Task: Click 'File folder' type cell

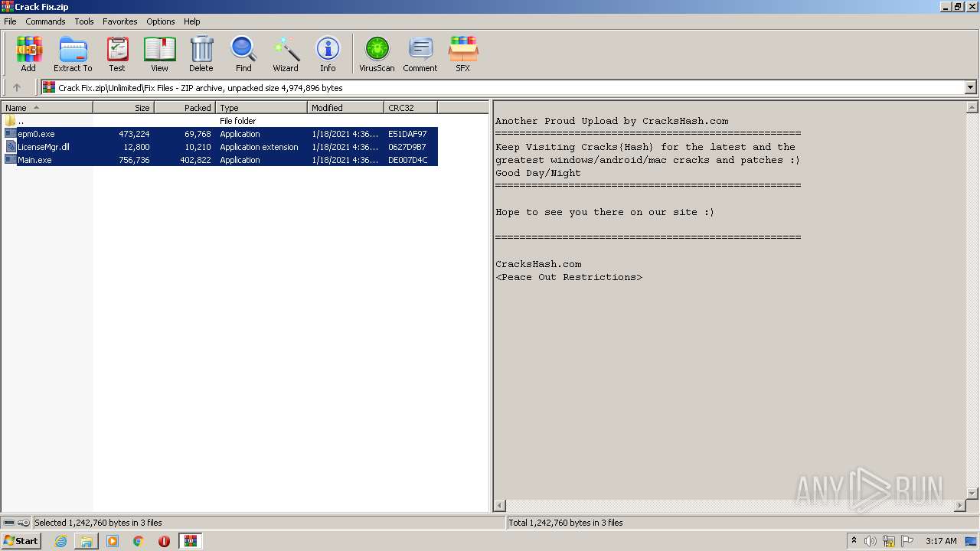Action: coord(238,121)
